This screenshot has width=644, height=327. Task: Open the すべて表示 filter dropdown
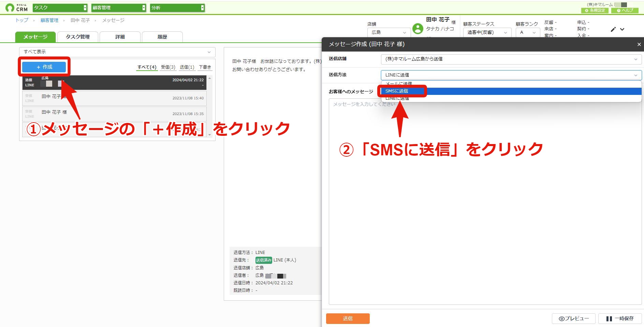pos(117,52)
